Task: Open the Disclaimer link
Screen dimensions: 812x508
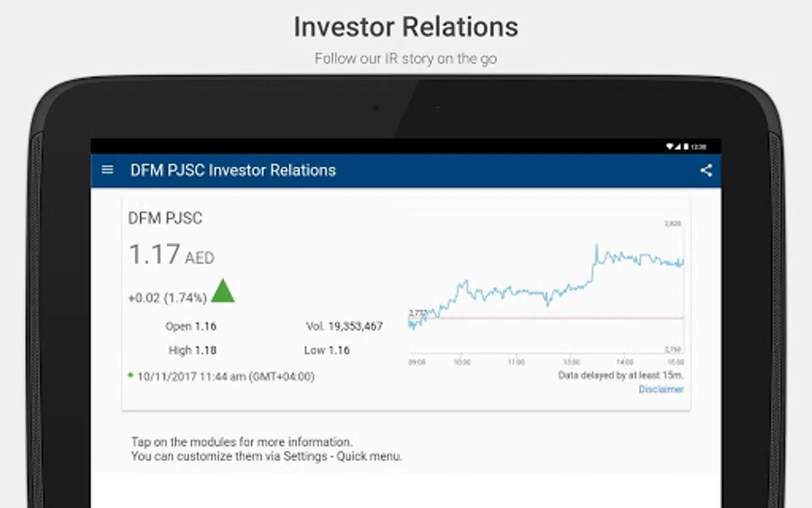Action: (661, 389)
